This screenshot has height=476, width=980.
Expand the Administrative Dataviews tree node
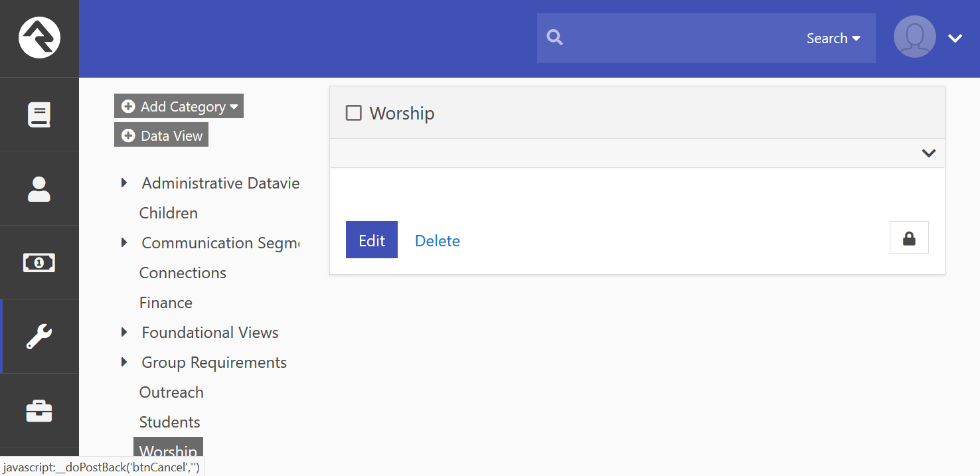click(124, 183)
